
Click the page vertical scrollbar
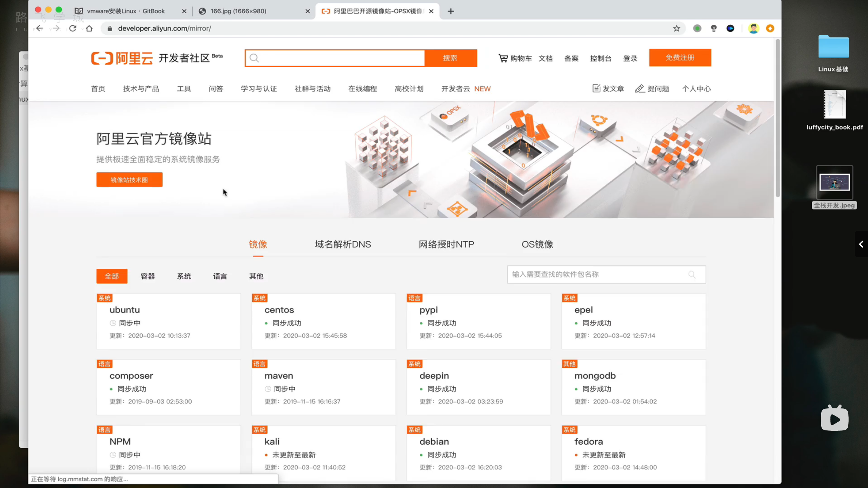(x=777, y=118)
